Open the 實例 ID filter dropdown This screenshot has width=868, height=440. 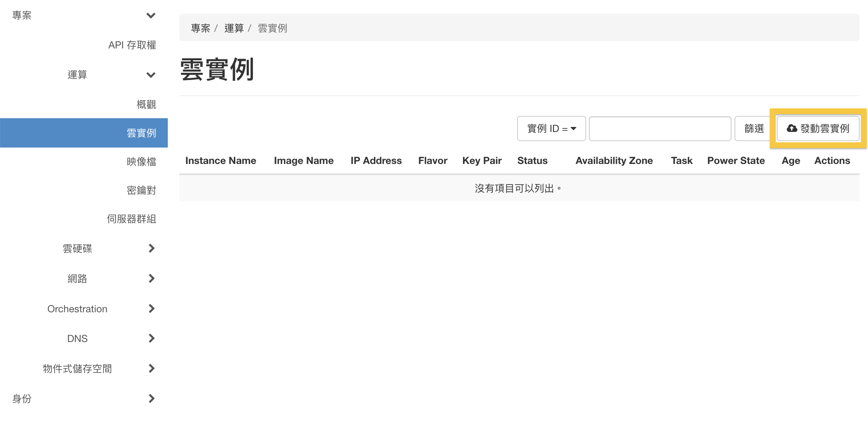(551, 128)
